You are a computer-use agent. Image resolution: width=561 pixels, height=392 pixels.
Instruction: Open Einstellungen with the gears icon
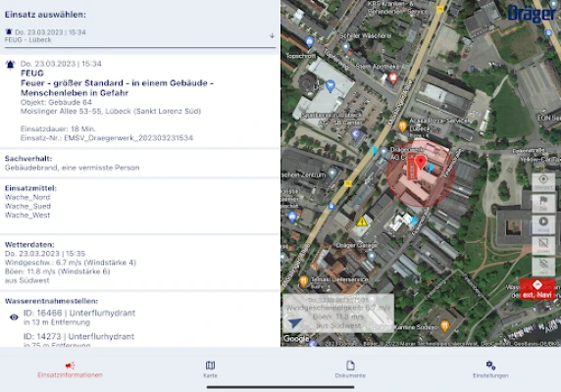point(490,369)
